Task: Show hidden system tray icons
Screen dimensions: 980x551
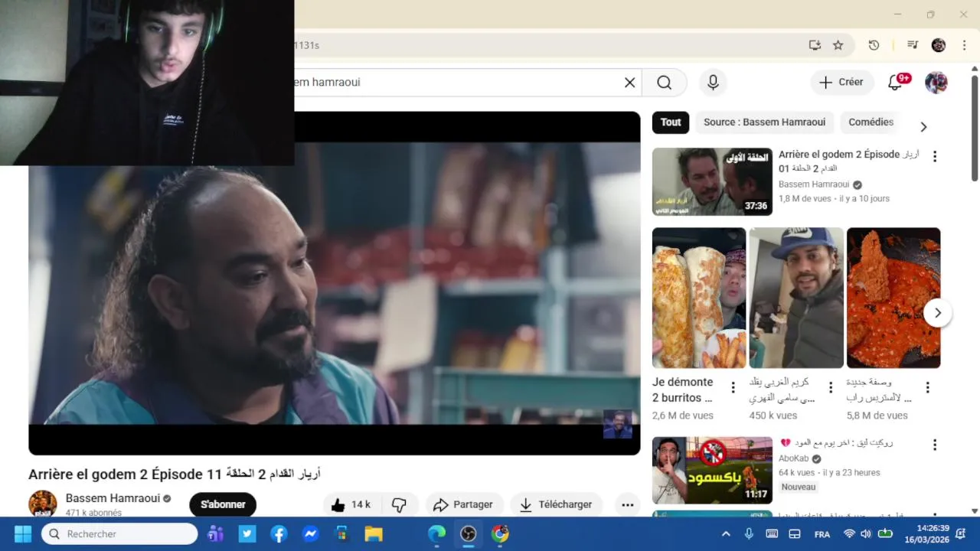Action: 726,534
